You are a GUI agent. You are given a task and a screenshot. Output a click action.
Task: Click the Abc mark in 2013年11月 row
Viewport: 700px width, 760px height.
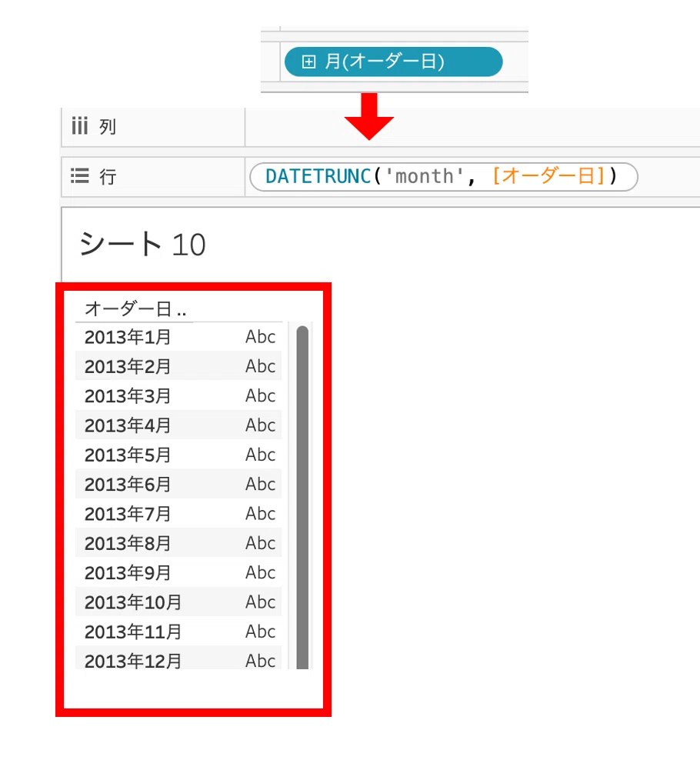260,632
